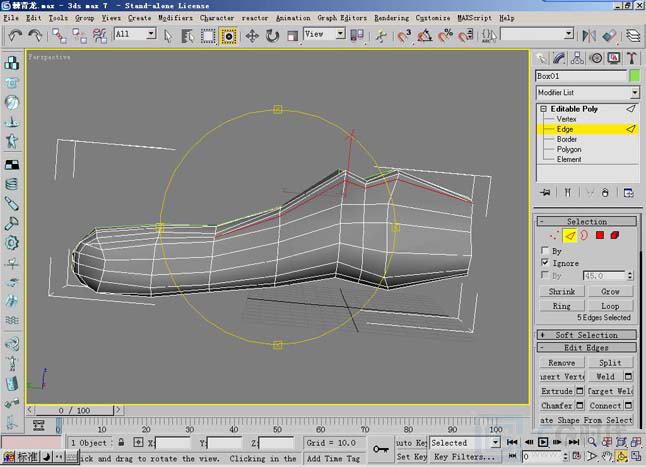Activate the Select and Move tool
Viewport: 646px width, 467px height.
point(252,36)
